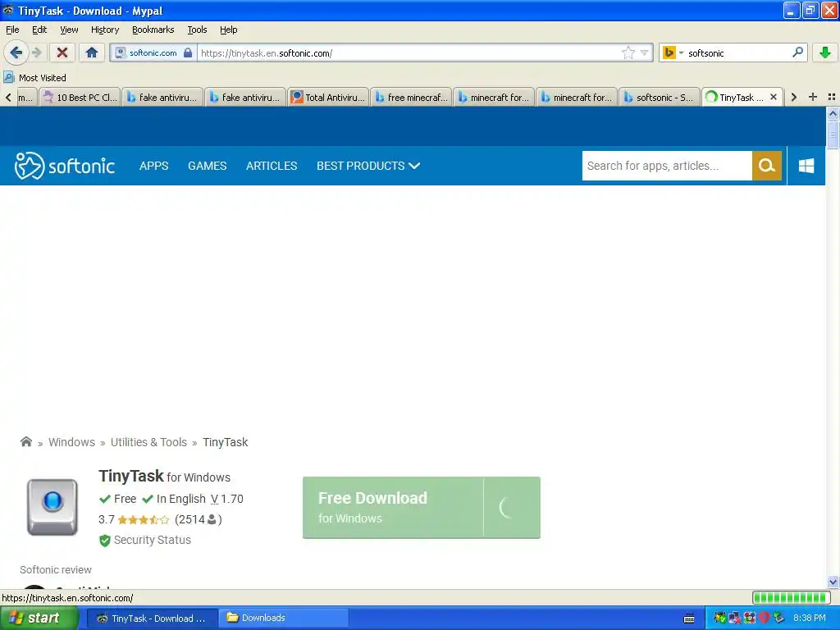Show all tabs with the grid icon

click(832, 97)
